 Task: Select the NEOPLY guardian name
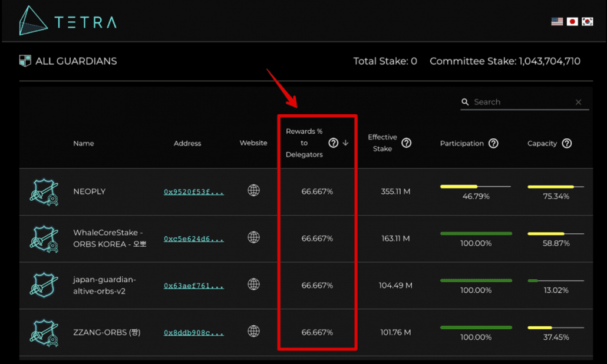pos(90,191)
